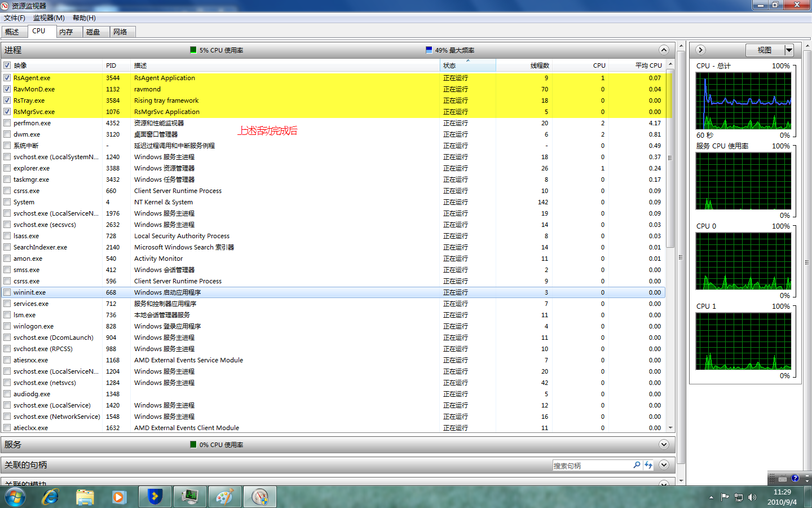Sort by the 状态 column header
Viewport: 812px width, 508px height.
(467, 65)
